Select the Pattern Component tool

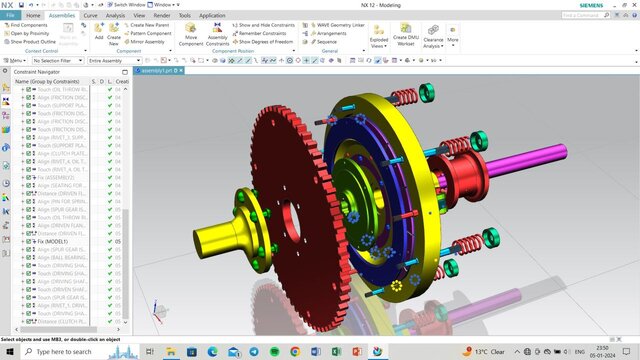click(x=148, y=33)
